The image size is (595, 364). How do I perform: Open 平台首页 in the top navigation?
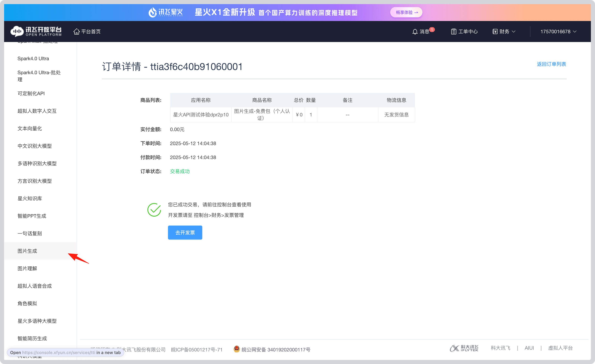point(87,31)
